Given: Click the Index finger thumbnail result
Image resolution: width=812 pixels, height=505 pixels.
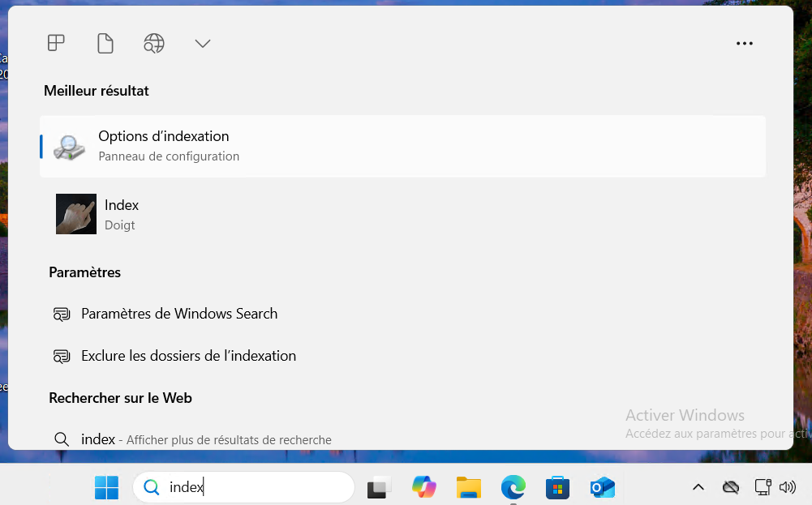Looking at the screenshot, I should coord(76,214).
